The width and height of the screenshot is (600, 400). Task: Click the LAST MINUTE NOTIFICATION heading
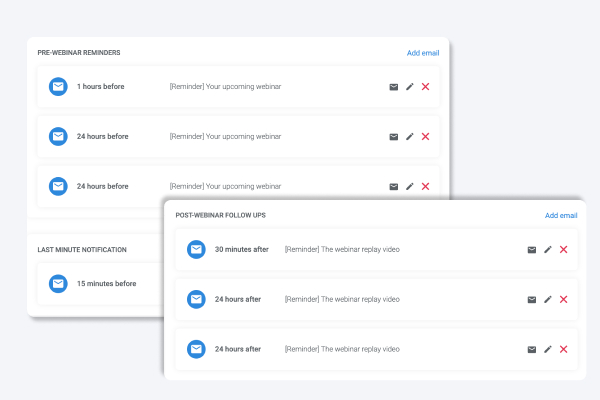(x=82, y=250)
